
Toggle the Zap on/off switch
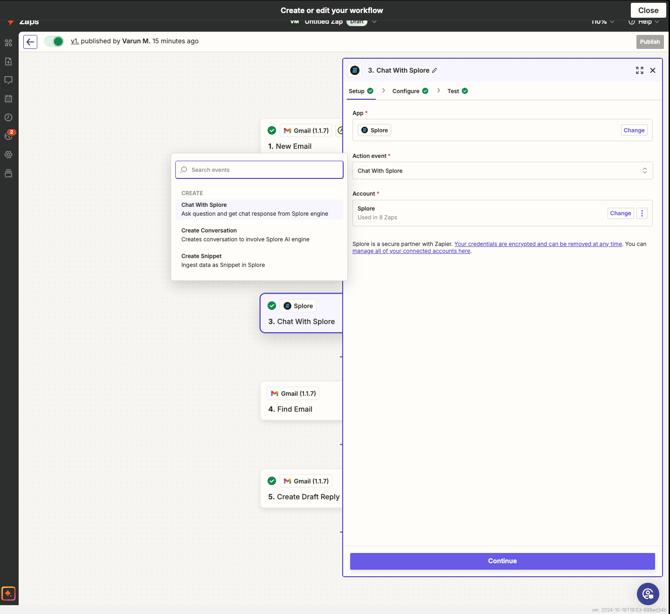[54, 41]
